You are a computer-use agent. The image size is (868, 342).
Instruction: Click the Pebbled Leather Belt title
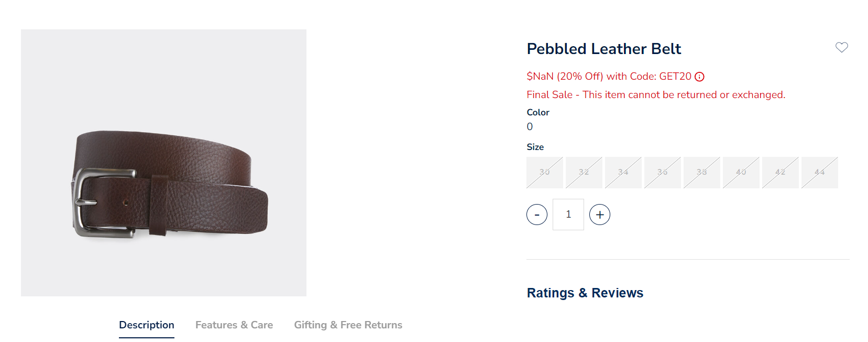click(603, 49)
